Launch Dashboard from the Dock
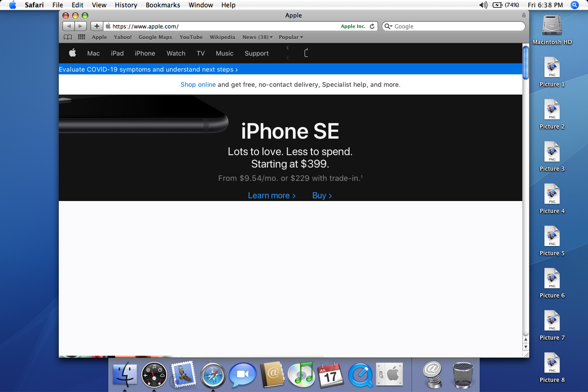The image size is (588, 392). pos(154,375)
